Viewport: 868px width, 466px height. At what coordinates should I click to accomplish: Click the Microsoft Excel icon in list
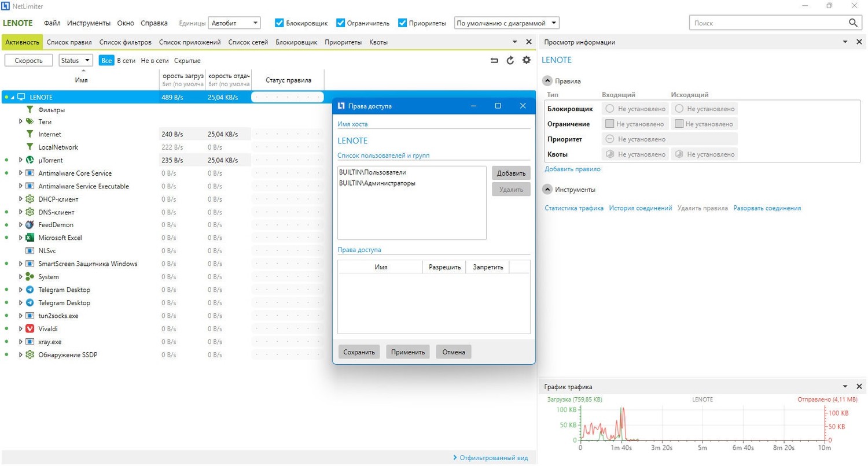pos(30,238)
